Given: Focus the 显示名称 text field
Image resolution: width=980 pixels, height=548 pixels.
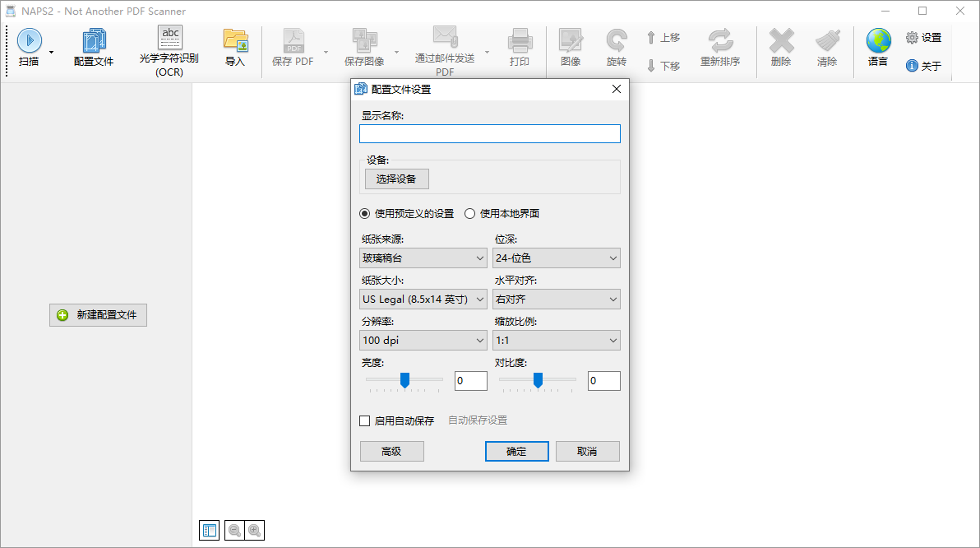Looking at the screenshot, I should click(x=490, y=134).
